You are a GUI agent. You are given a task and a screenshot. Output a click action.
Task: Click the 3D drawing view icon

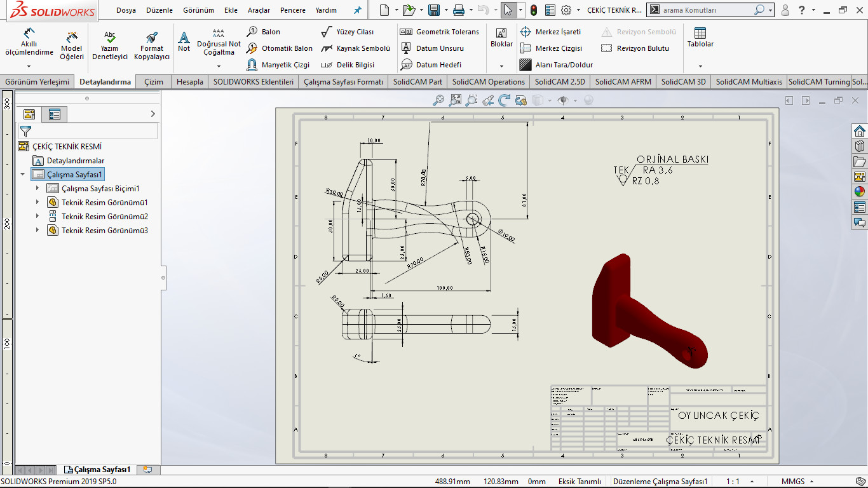(x=521, y=100)
